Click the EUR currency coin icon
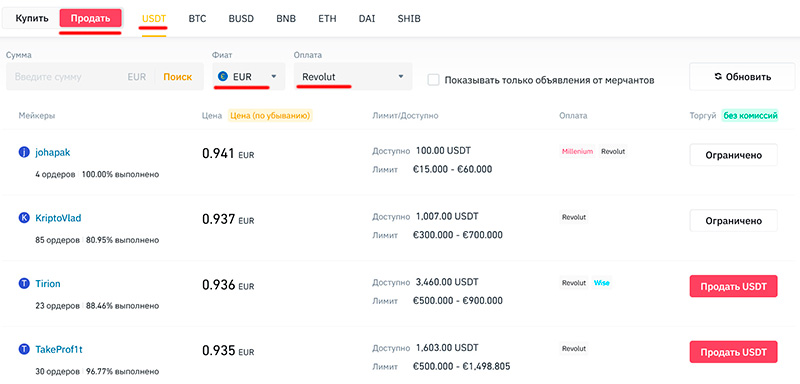The width and height of the screenshot is (800, 384). (x=222, y=76)
